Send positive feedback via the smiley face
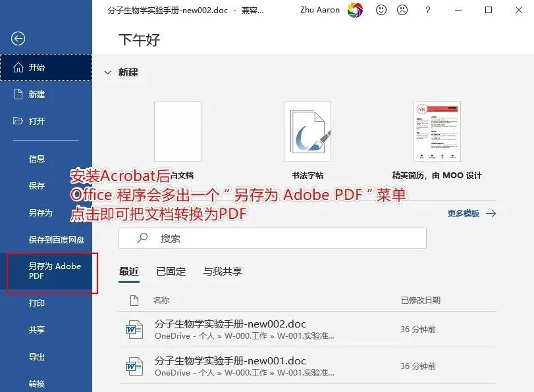 click(381, 10)
